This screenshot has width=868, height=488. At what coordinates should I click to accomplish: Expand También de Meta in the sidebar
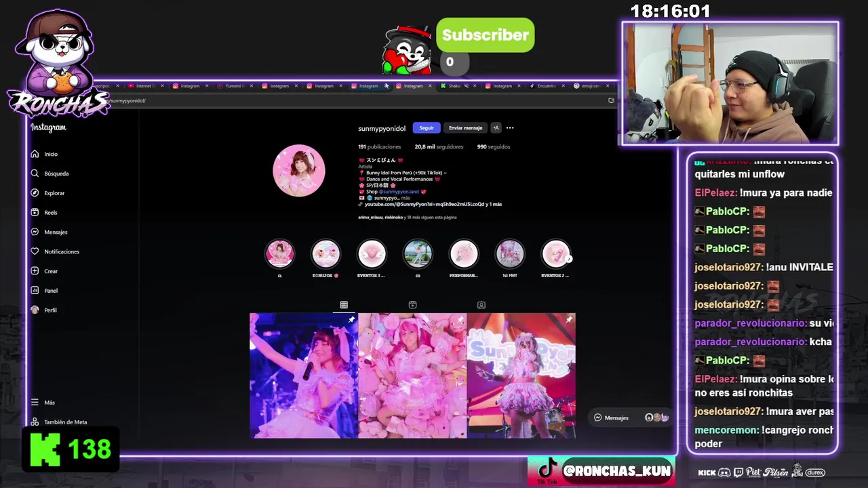pyautogui.click(x=59, y=422)
